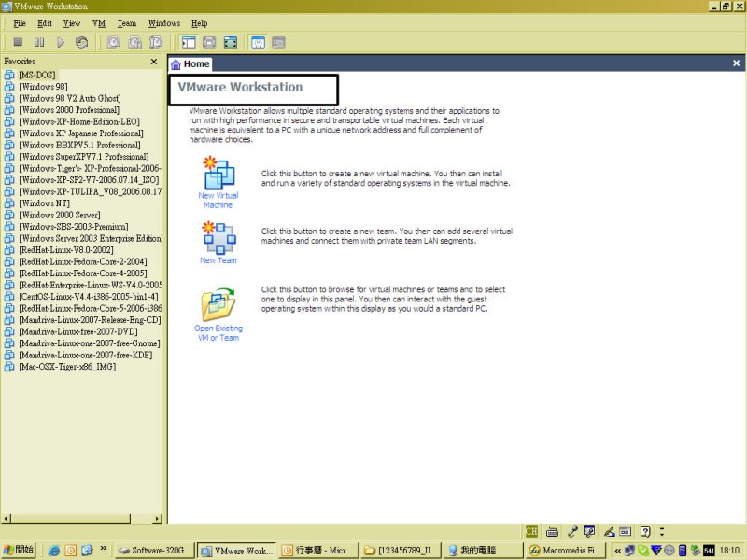Launch Internet Explorer from Quick Launch
Image resolution: width=747 pixels, height=560 pixels.
54,551
